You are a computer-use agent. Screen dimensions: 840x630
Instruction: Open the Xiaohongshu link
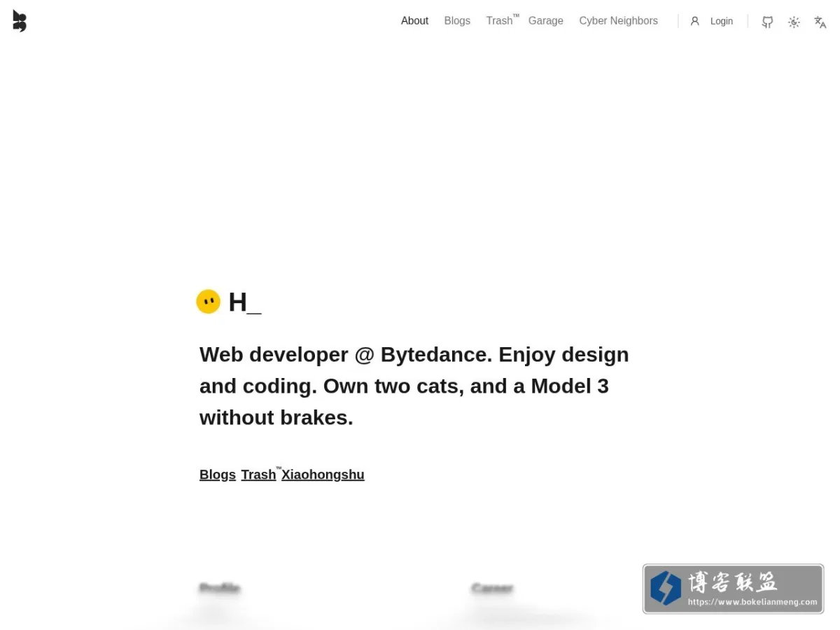click(x=323, y=475)
